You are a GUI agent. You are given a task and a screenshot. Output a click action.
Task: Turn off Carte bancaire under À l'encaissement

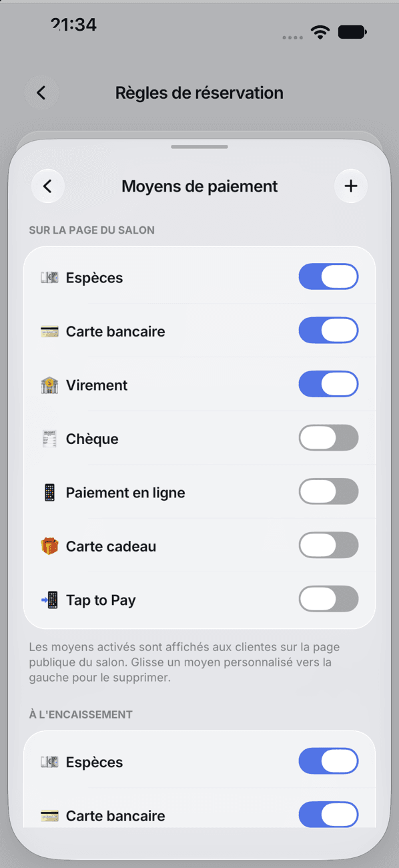pos(328,815)
